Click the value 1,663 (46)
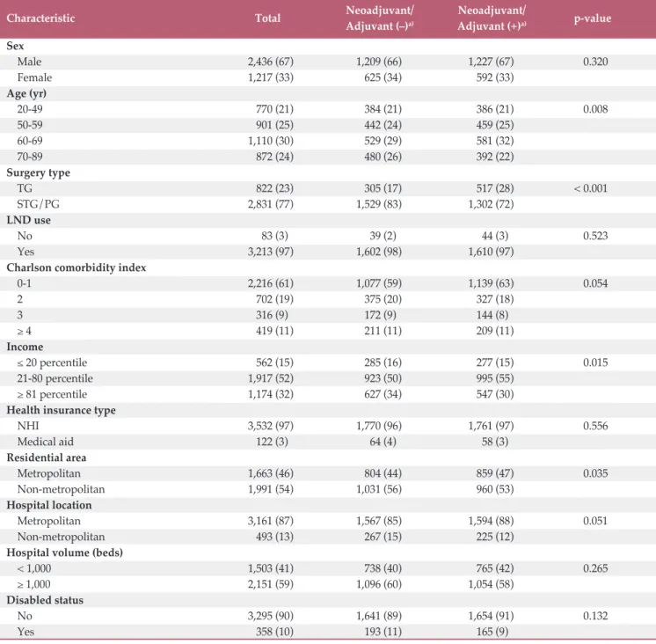The image size is (656, 644). (x=270, y=473)
